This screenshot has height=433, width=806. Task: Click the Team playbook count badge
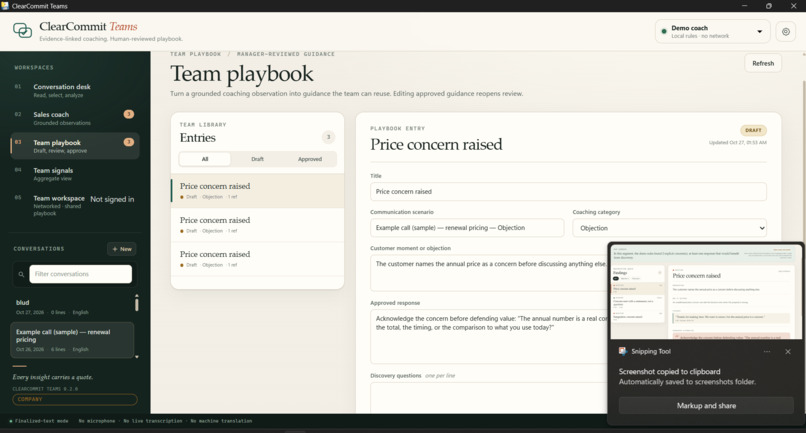[x=129, y=142]
